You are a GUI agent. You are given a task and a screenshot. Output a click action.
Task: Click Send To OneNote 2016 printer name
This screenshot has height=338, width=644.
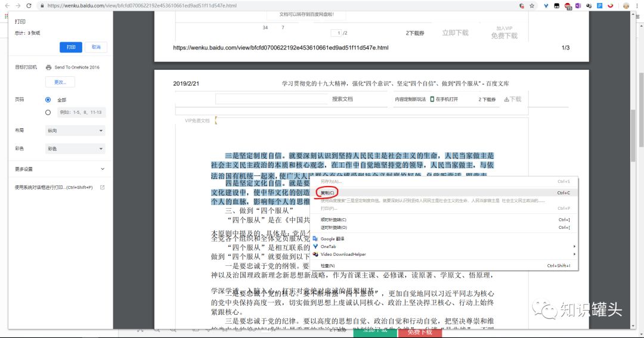77,67
